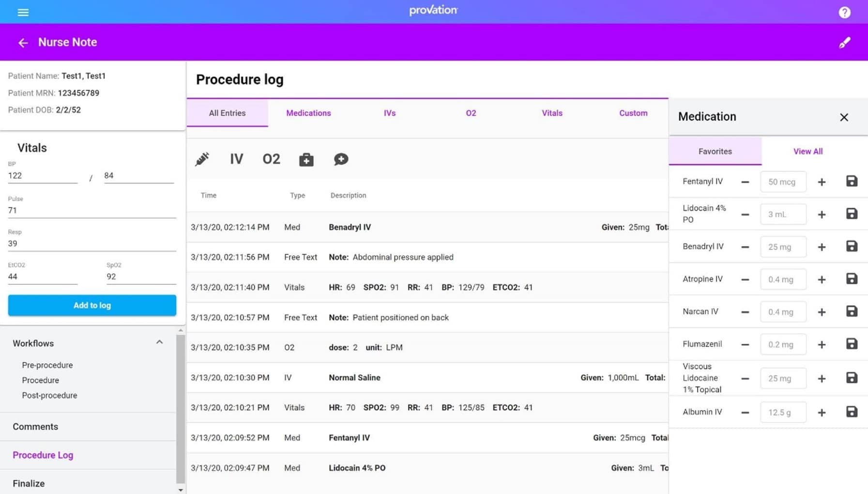The image size is (868, 494).
Task: Add oxygen entry with O2 icon
Action: [x=271, y=159]
